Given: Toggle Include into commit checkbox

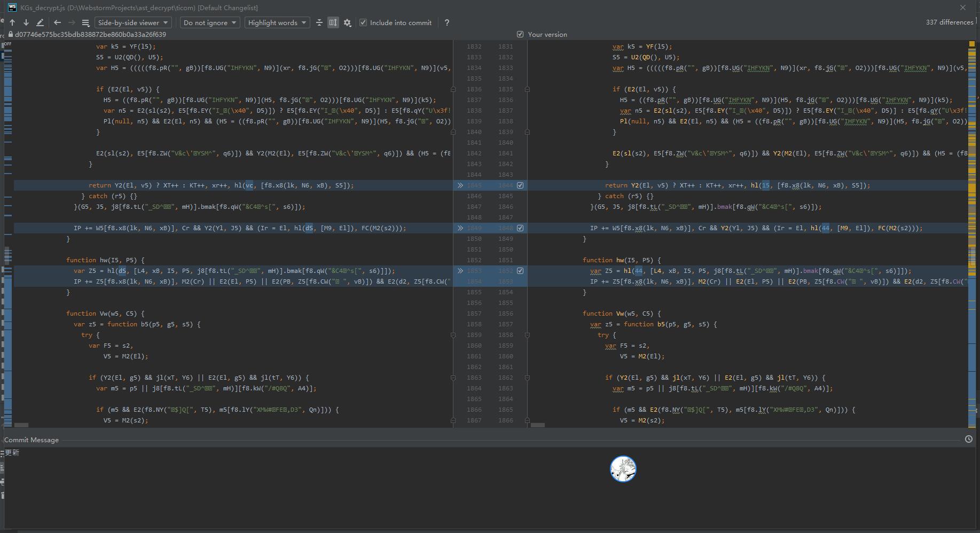Looking at the screenshot, I should coord(363,22).
